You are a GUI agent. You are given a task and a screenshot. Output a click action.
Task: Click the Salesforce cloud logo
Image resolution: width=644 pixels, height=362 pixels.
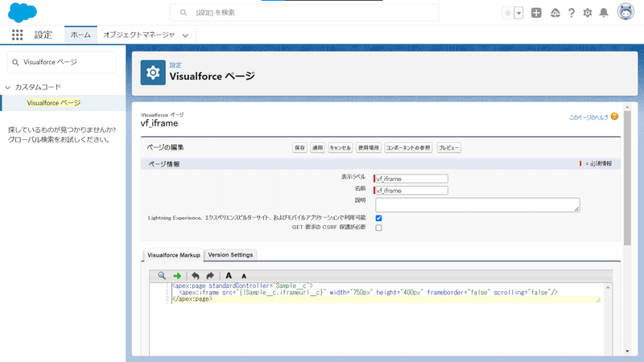tap(23, 12)
